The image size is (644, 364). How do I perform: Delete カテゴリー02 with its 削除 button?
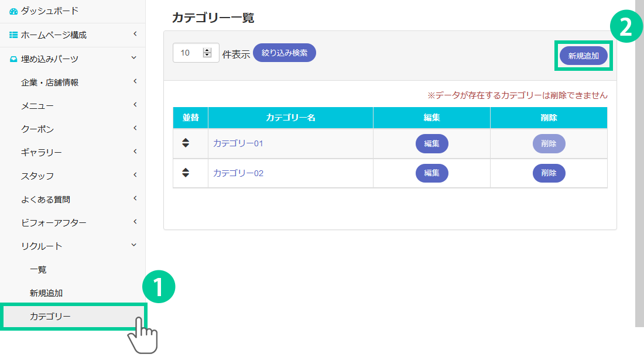click(549, 173)
